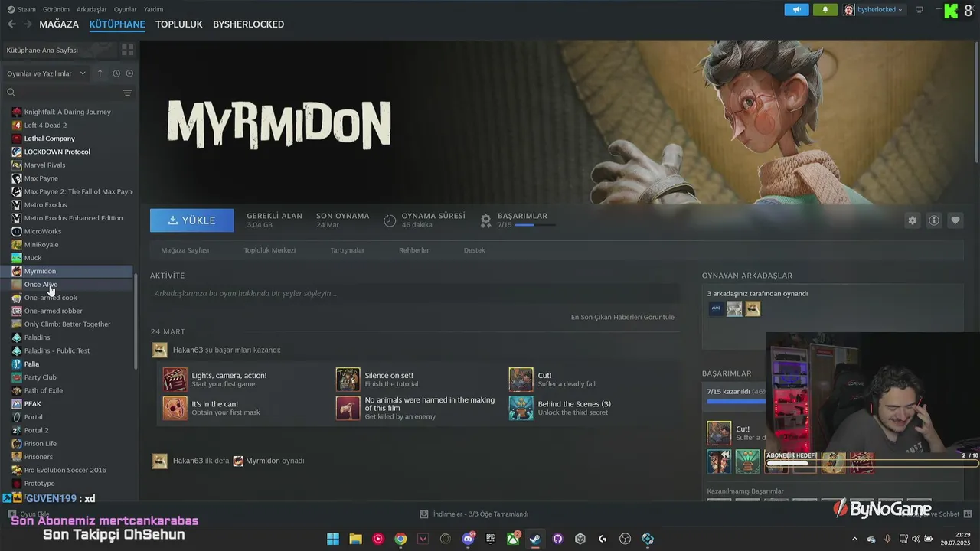
Task: Click the Cut! achievement icon in activity
Action: 521,380
